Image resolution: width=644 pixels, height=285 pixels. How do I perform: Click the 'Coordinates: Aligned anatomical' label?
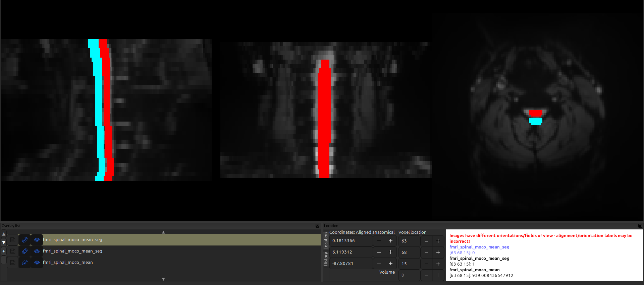362,232
